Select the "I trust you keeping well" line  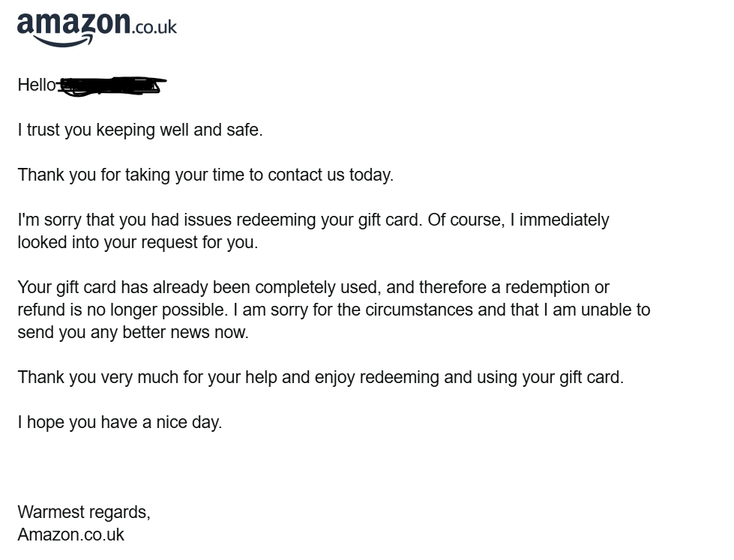tap(140, 130)
